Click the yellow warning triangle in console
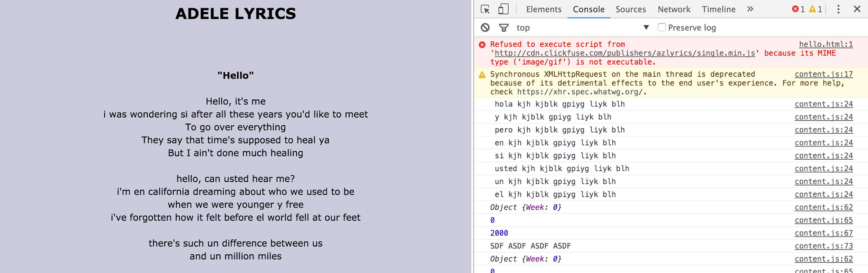Viewport: 868px width, 273px height. click(x=482, y=75)
